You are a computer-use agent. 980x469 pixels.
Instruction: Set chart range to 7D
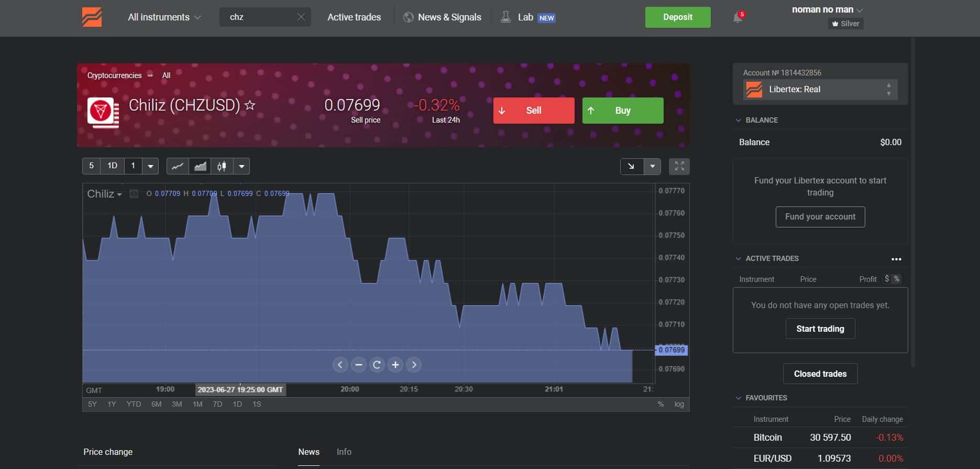(217, 404)
